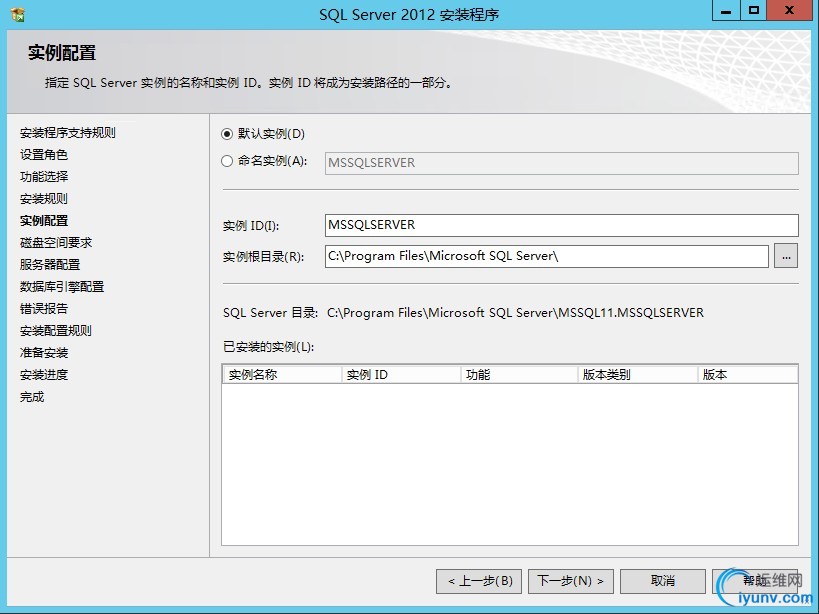Select 磁盘空间要求 in the step list
Image resolution: width=819 pixels, height=614 pixels.
tap(56, 242)
